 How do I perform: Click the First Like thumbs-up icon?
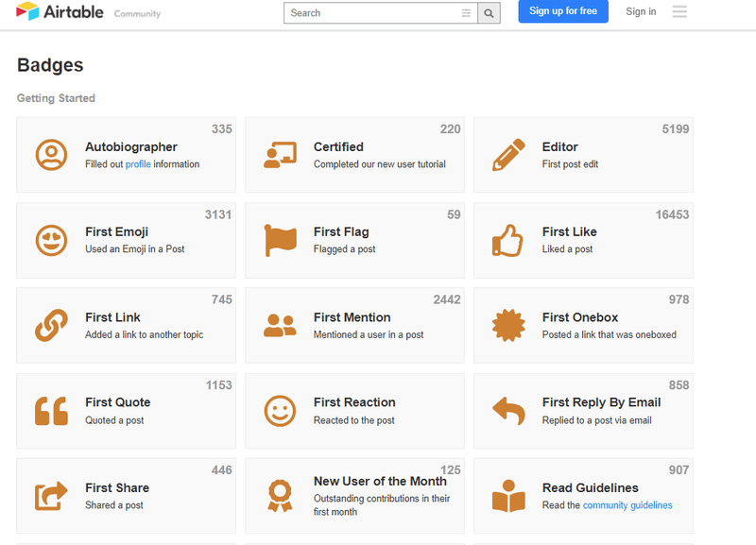pyautogui.click(x=507, y=238)
